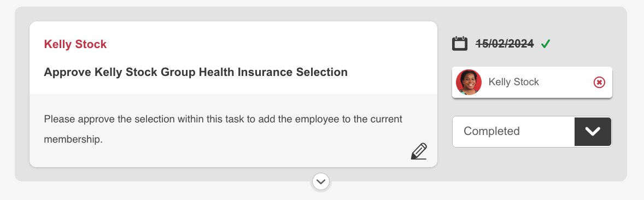Click the pencil edit icon
Viewport: 644px width, 200px height.
click(419, 151)
